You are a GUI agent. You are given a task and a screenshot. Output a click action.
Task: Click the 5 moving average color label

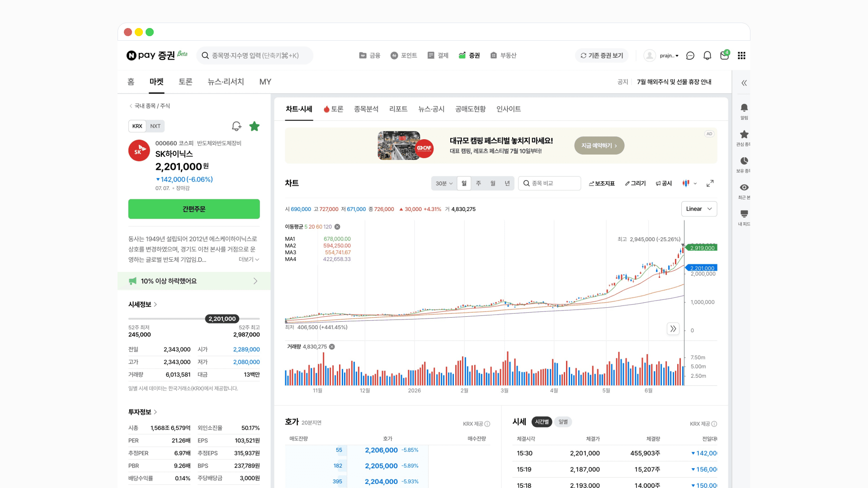pos(306,227)
